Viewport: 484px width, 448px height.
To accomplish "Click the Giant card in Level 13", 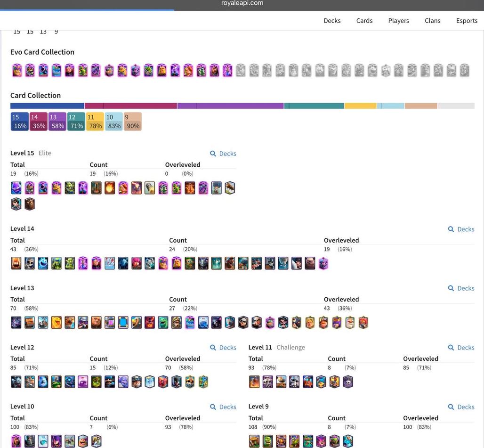I will click(97, 322).
